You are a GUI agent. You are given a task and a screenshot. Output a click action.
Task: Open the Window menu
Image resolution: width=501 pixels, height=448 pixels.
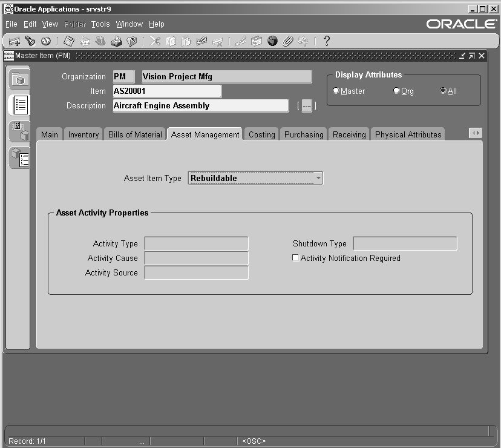coord(129,24)
